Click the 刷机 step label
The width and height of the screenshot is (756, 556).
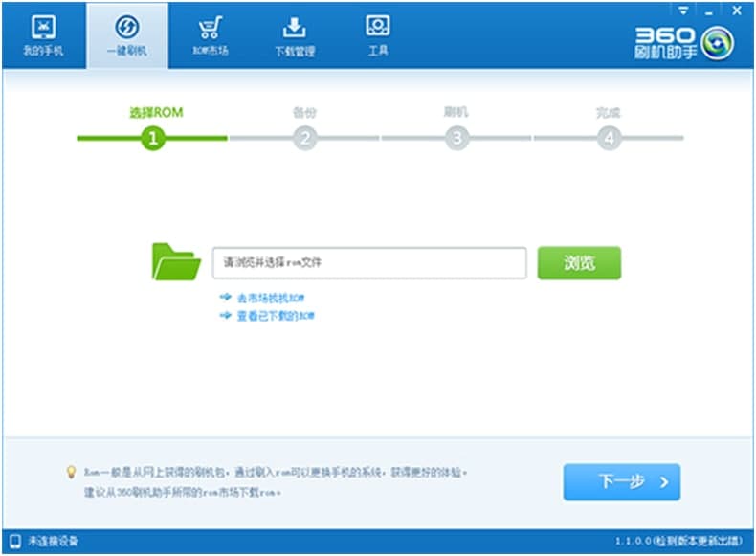click(x=456, y=112)
